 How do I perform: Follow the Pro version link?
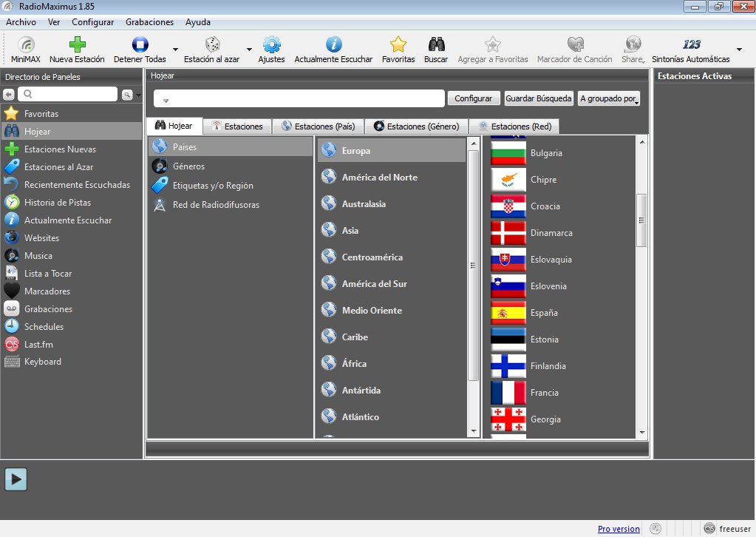coord(619,529)
